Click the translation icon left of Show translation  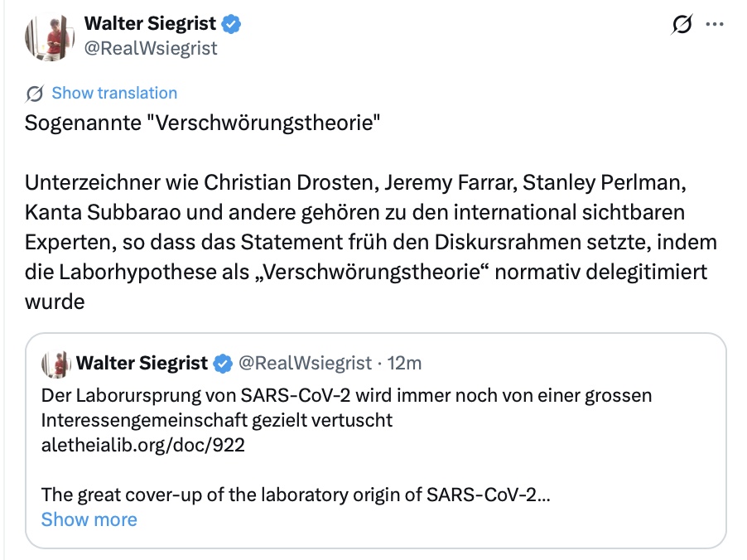tap(35, 93)
